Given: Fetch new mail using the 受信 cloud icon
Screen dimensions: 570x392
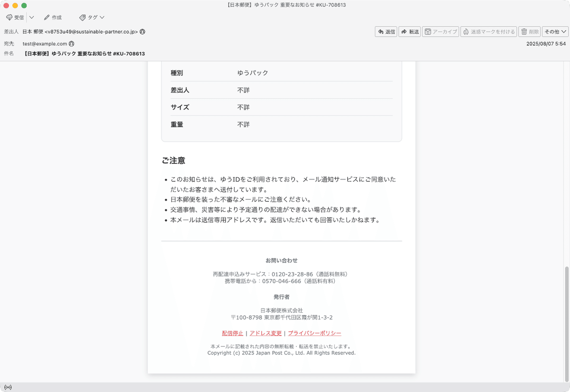Looking at the screenshot, I should pyautogui.click(x=15, y=17).
